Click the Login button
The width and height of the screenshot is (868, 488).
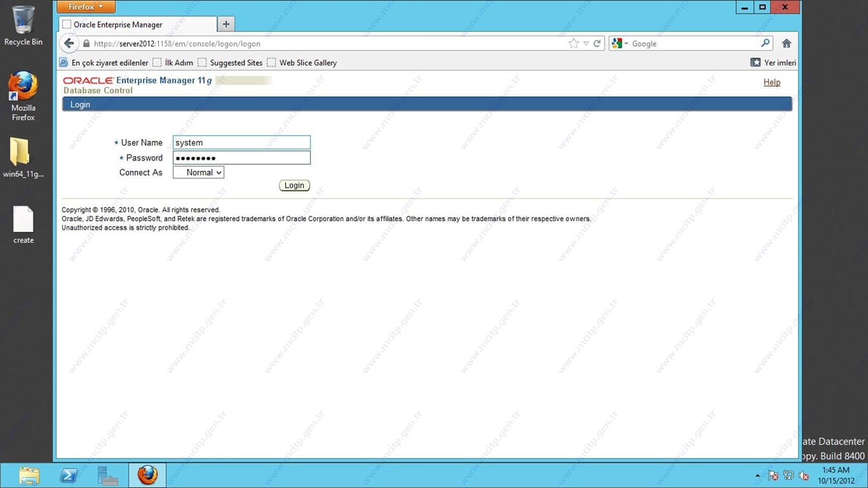pyautogui.click(x=294, y=186)
